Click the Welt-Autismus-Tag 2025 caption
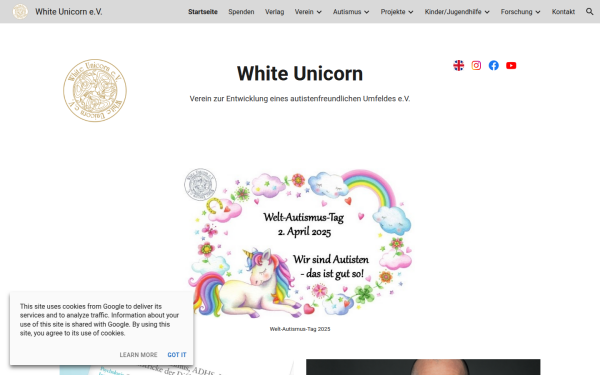 pyautogui.click(x=300, y=329)
